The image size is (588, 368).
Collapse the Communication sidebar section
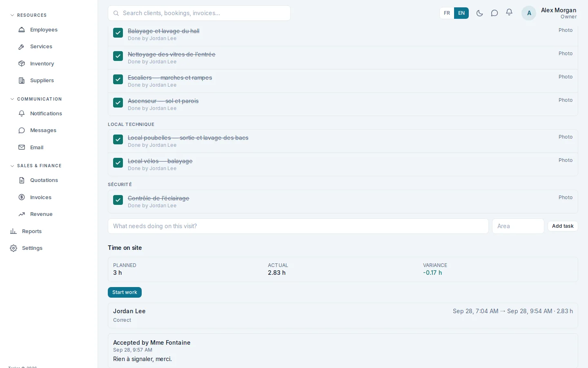(x=36, y=99)
